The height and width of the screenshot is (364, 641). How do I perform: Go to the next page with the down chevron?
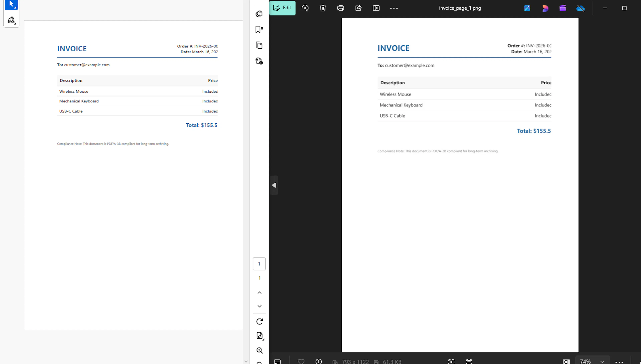coord(260,306)
